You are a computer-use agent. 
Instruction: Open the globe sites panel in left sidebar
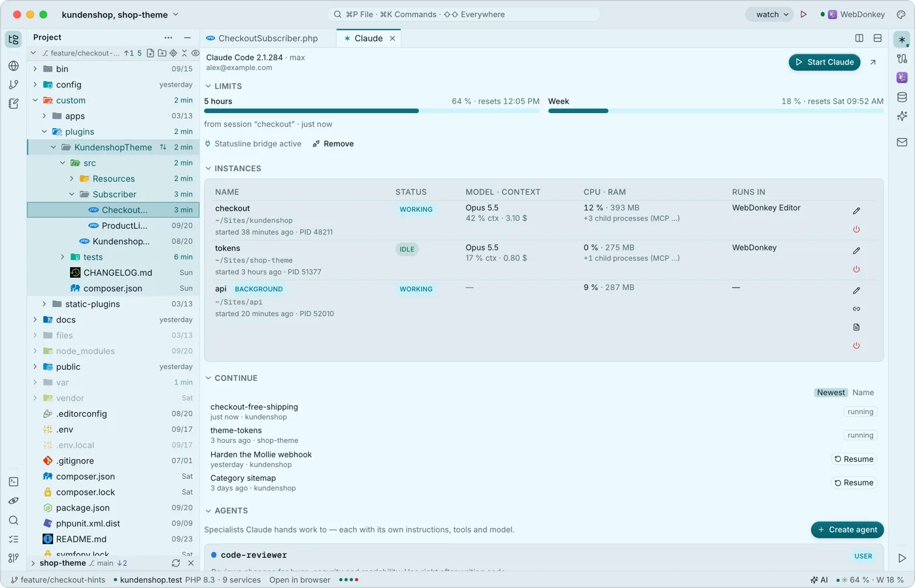(13, 65)
